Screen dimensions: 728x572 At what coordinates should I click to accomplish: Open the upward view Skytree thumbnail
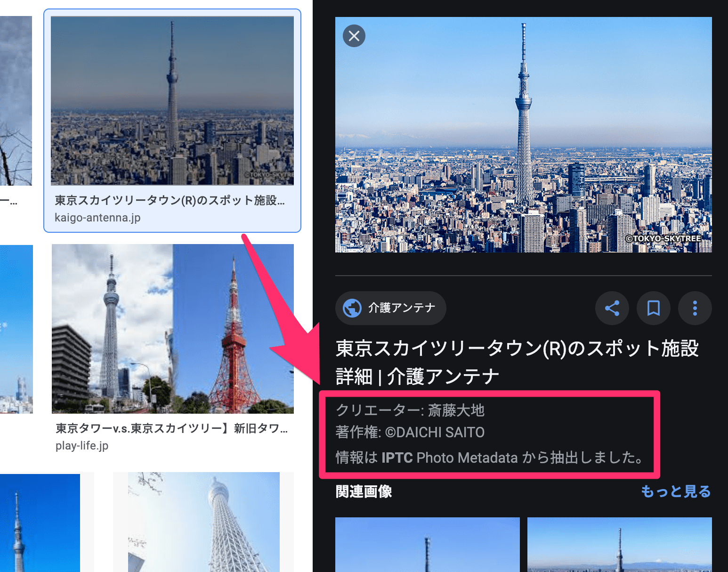[x=204, y=522]
